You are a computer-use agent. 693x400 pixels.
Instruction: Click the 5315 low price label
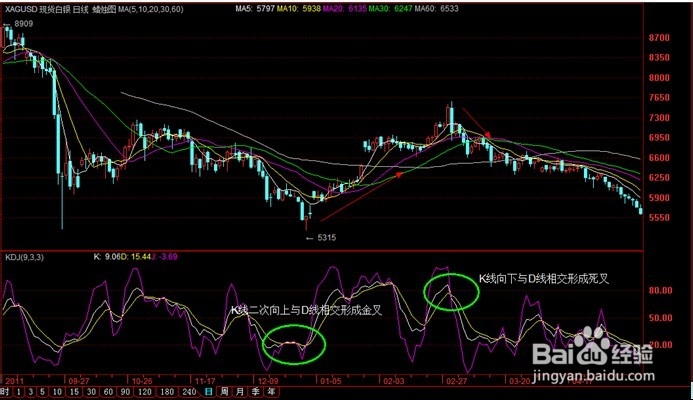326,238
